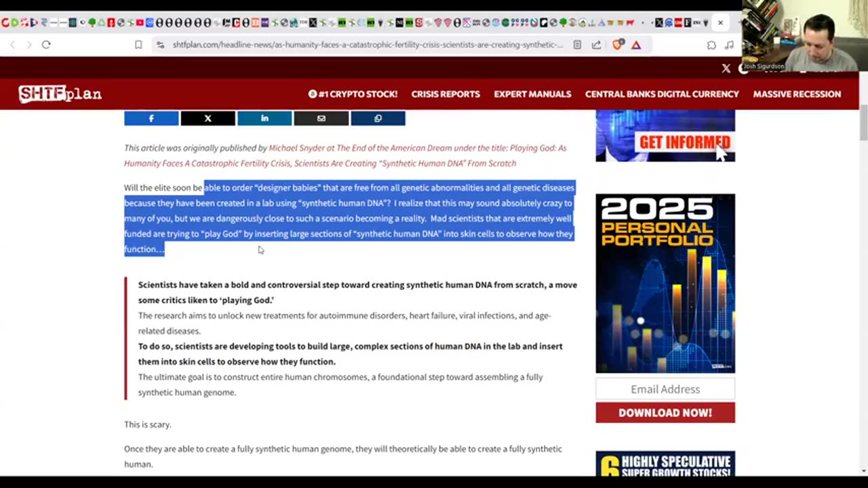
Task: Share article on X button
Action: coord(208,119)
